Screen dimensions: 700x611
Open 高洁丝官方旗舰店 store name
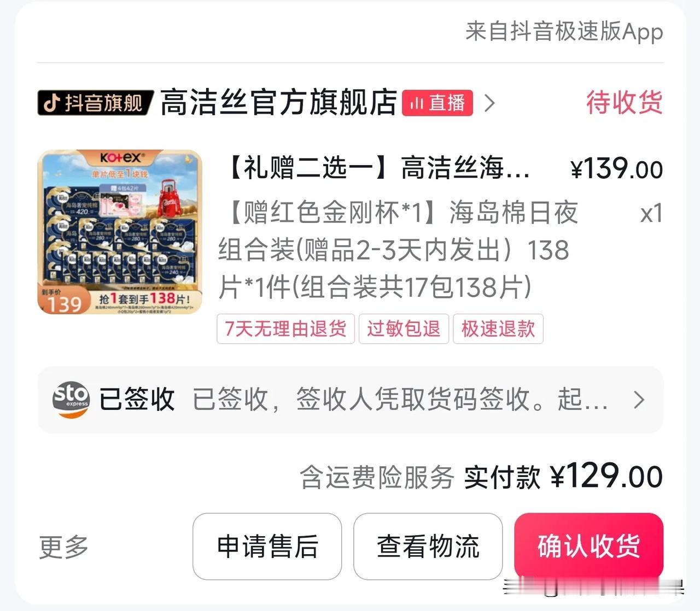tap(278, 103)
